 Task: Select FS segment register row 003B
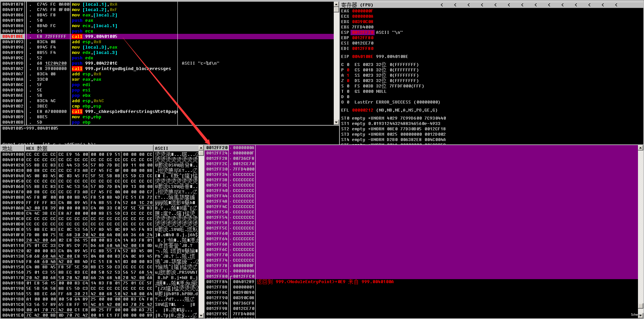[x=389, y=86]
